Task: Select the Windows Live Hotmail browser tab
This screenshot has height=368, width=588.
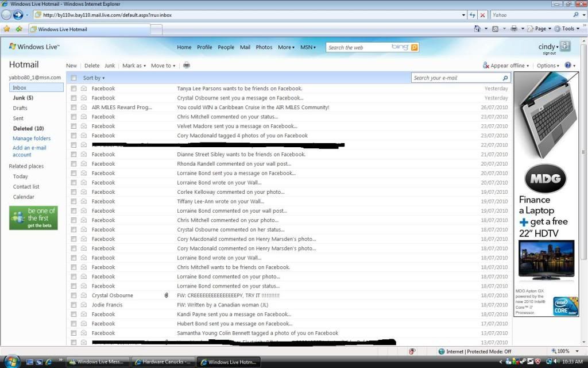Action: click(x=89, y=29)
